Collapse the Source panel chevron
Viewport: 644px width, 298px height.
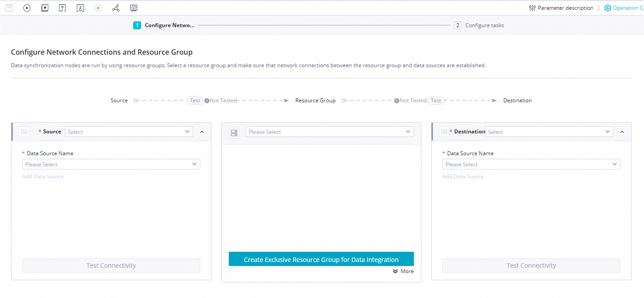click(202, 132)
